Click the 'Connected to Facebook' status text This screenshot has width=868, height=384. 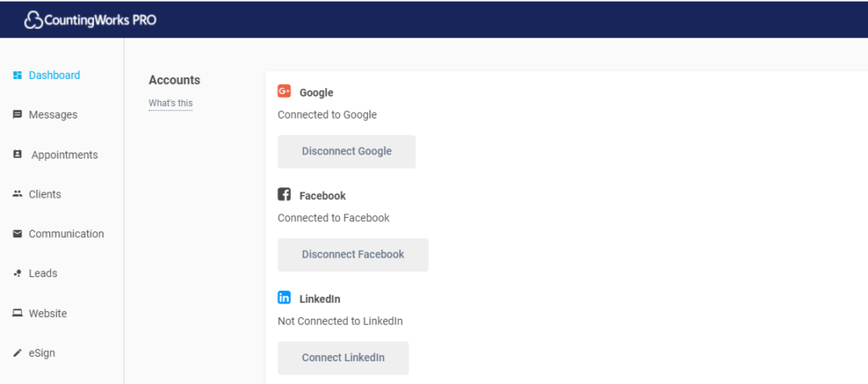[333, 218]
